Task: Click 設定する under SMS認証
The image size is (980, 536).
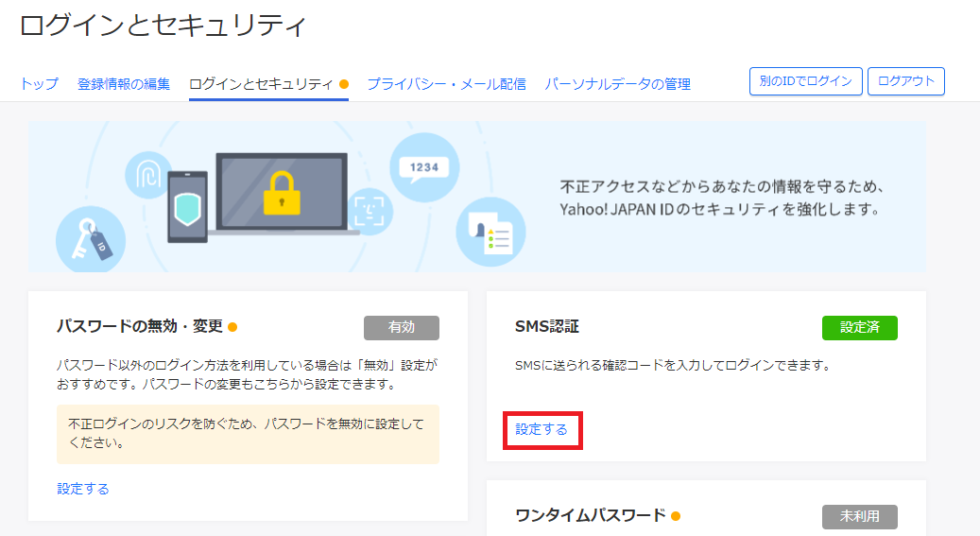Action: pyautogui.click(x=542, y=430)
